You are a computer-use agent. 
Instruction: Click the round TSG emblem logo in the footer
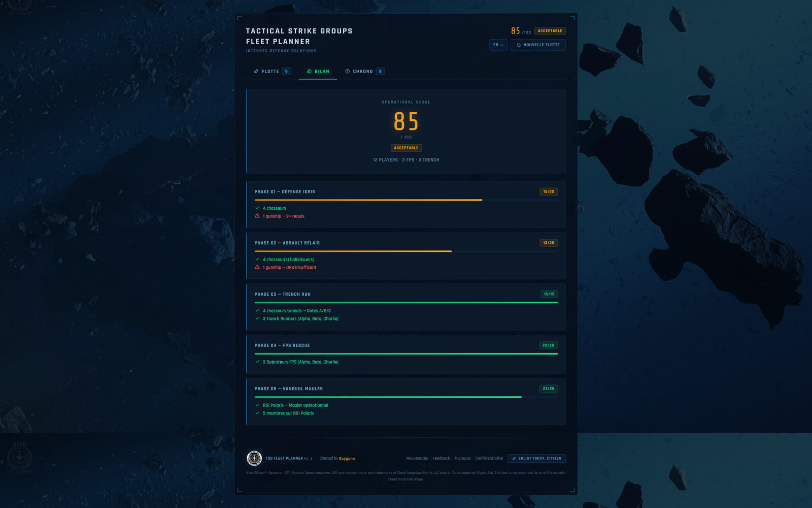tap(254, 458)
